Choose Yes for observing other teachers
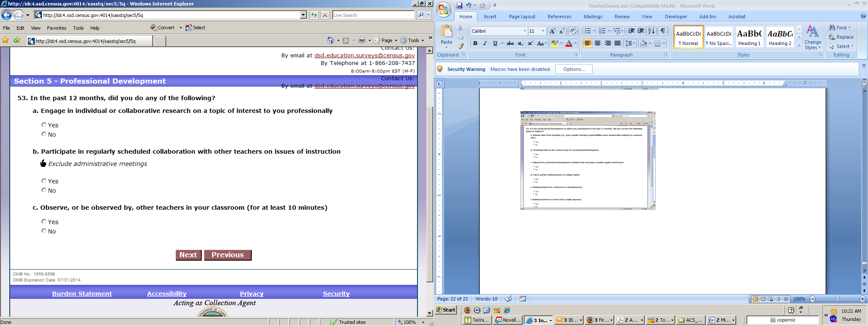Image resolution: width=868 pixels, height=326 pixels. 44,222
